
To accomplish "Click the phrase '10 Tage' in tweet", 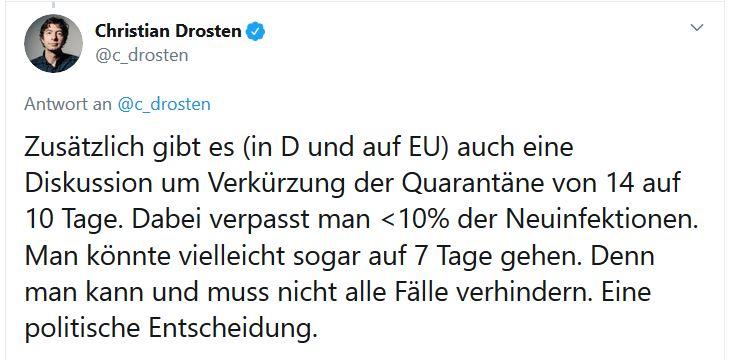I will point(75,221).
